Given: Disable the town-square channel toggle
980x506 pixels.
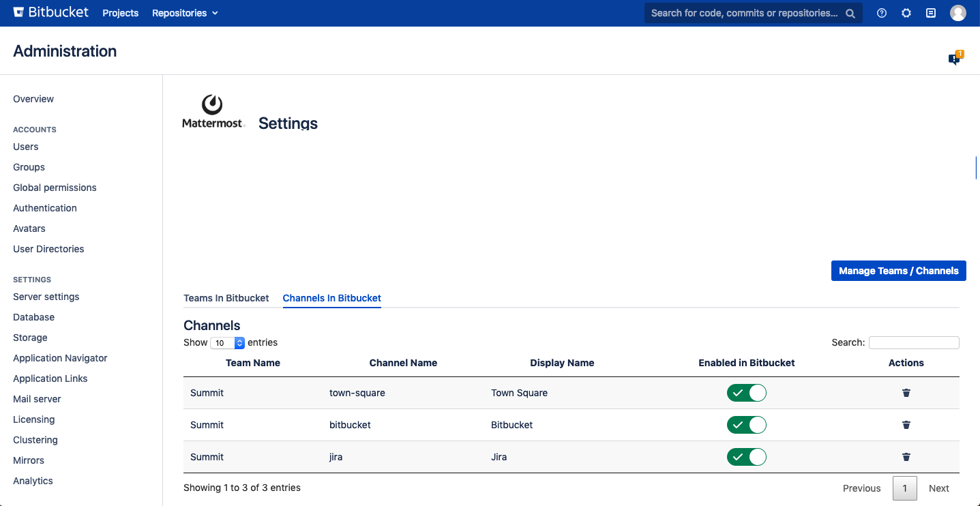Looking at the screenshot, I should pos(747,393).
